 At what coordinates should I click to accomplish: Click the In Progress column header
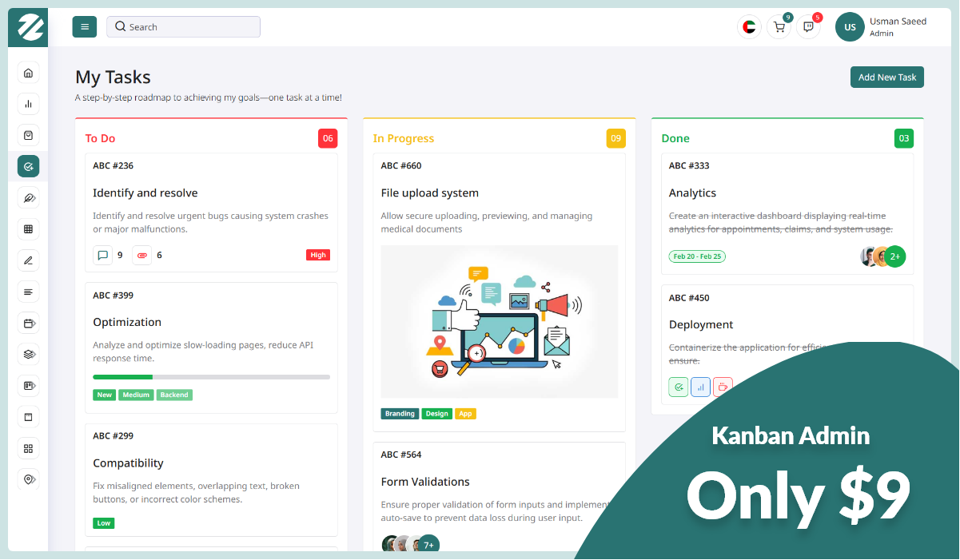pos(404,138)
